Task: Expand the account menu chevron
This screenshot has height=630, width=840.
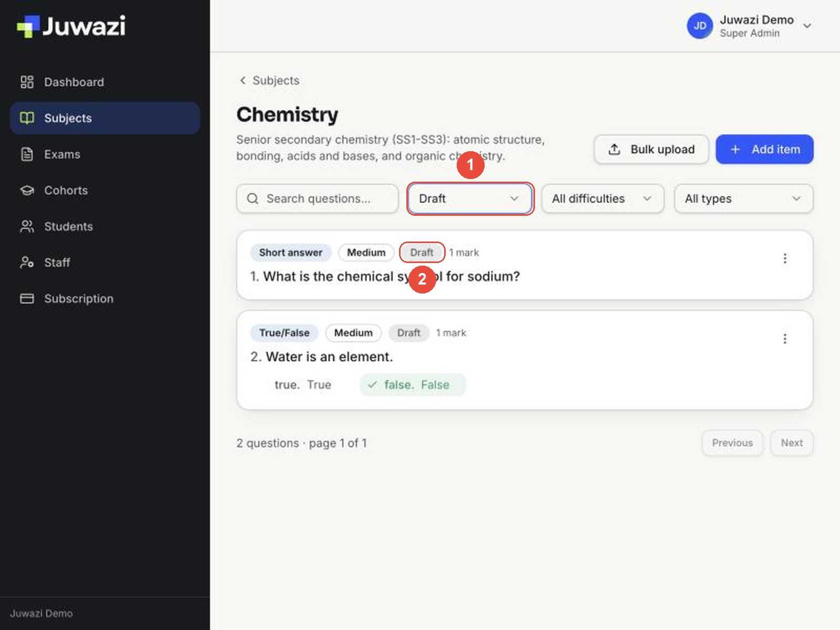Action: (807, 26)
